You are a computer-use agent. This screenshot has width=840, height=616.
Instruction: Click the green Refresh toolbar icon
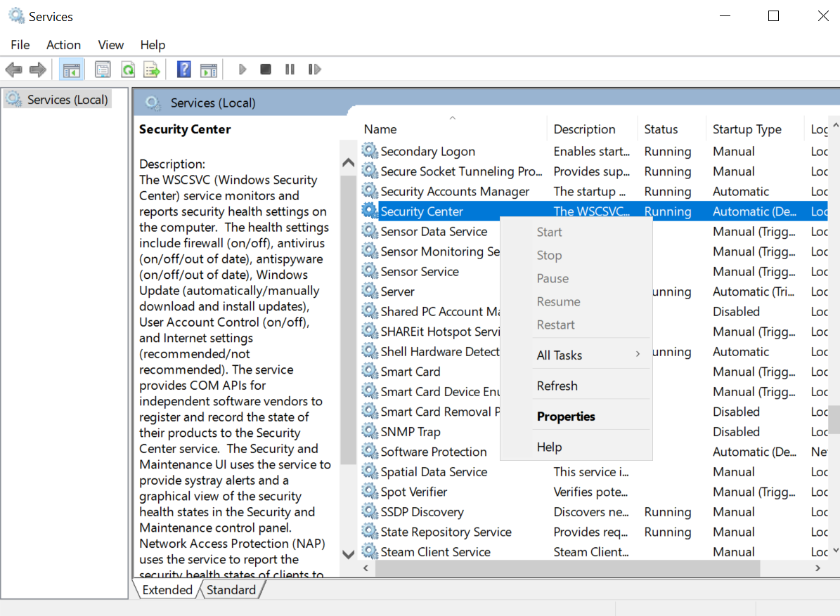[128, 70]
